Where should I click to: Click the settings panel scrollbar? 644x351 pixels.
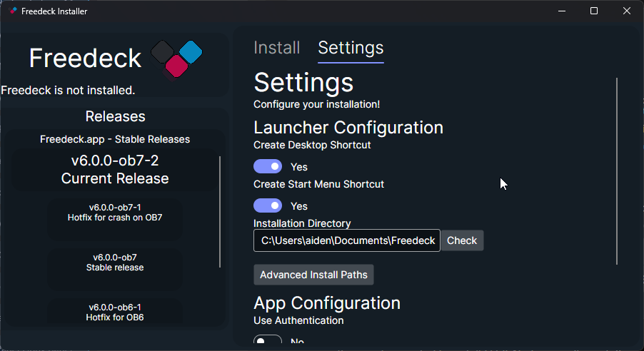point(617,171)
